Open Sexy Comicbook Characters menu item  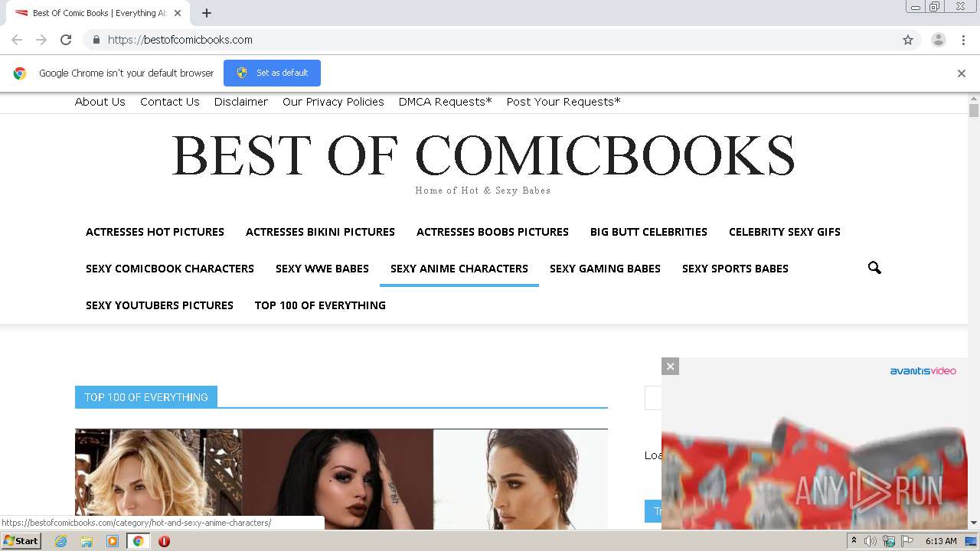170,269
